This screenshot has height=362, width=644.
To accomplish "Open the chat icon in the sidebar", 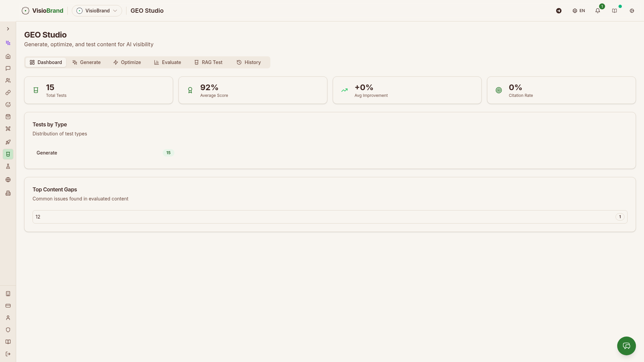I will coord(8,68).
